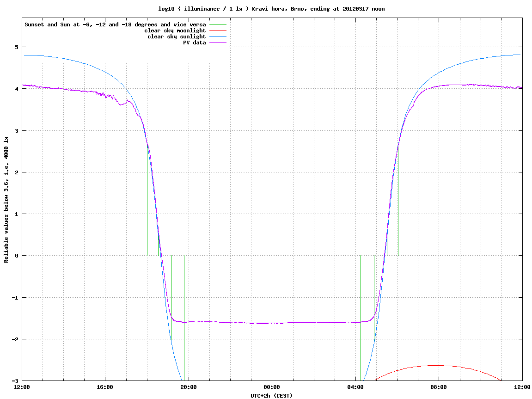532x399 pixels.
Task: Click the red moonlight legend line sample
Action: click(x=218, y=31)
